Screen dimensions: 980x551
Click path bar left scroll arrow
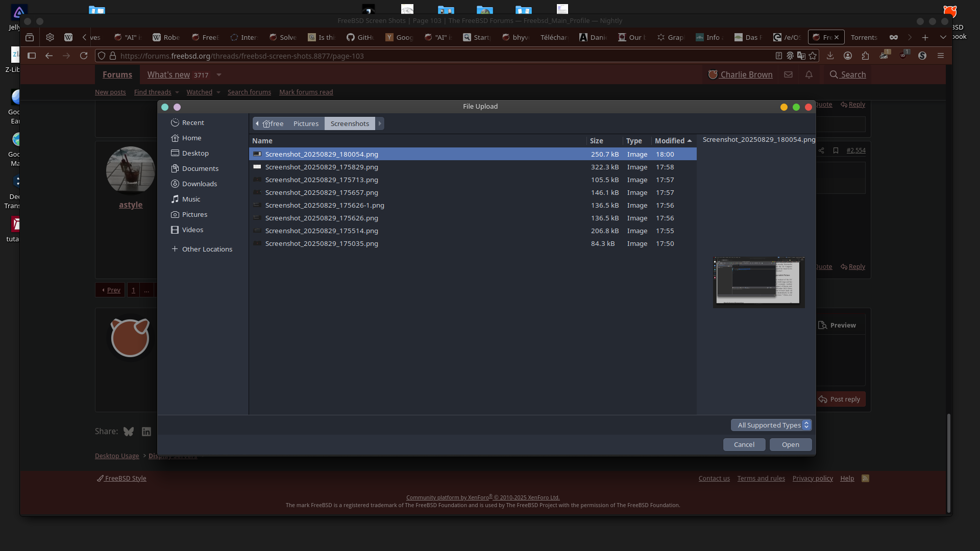point(257,123)
